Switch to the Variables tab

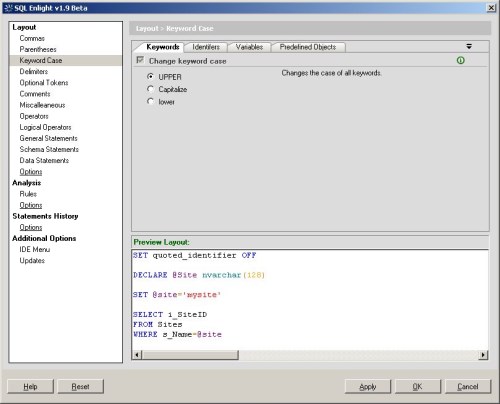pos(249,47)
